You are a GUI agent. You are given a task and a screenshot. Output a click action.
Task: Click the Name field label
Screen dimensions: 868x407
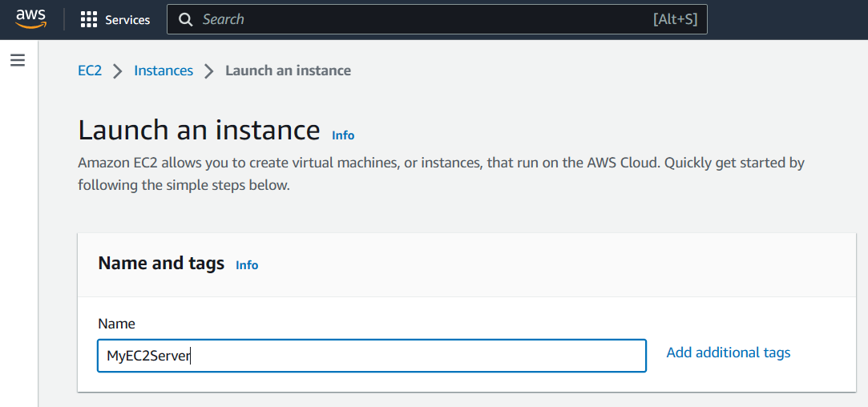click(x=116, y=324)
